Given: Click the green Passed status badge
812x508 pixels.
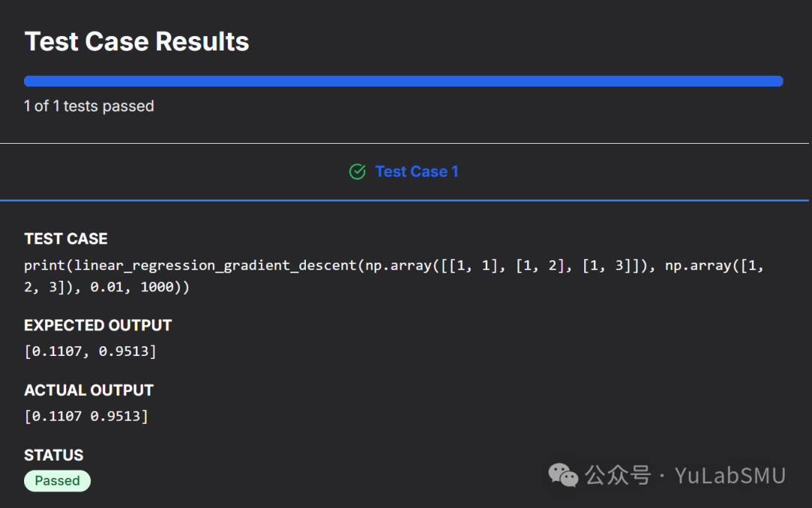Looking at the screenshot, I should pos(57,481).
